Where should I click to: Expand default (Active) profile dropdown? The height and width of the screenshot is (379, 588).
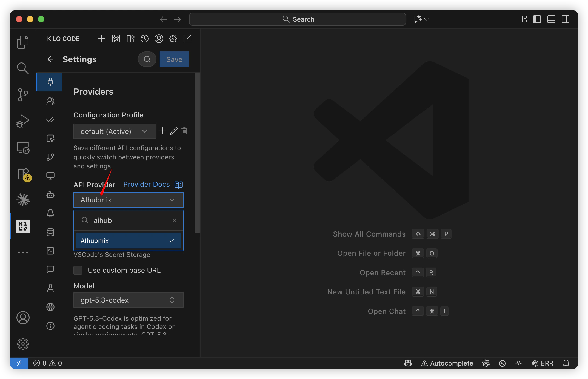pos(115,131)
